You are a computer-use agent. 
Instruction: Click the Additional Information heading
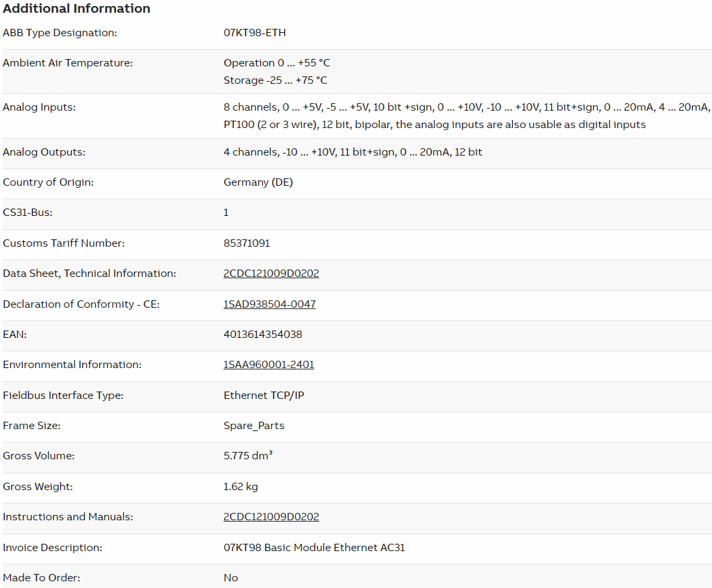point(76,9)
